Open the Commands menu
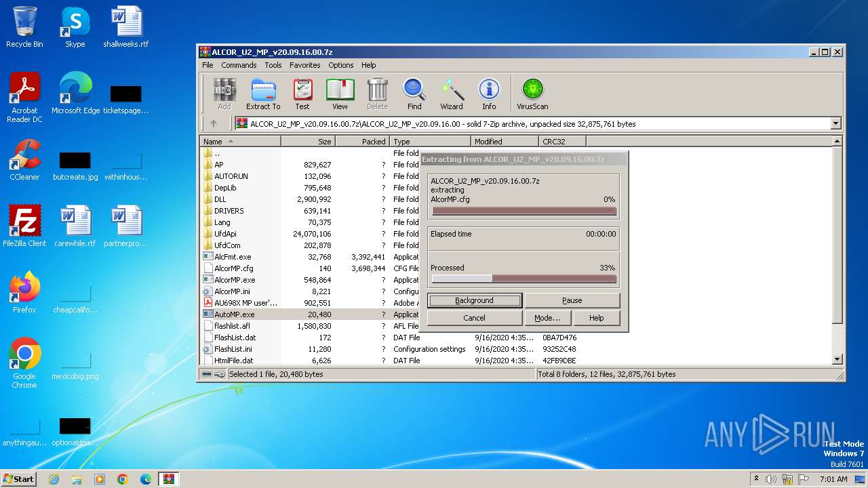This screenshot has height=488, width=868. (239, 65)
